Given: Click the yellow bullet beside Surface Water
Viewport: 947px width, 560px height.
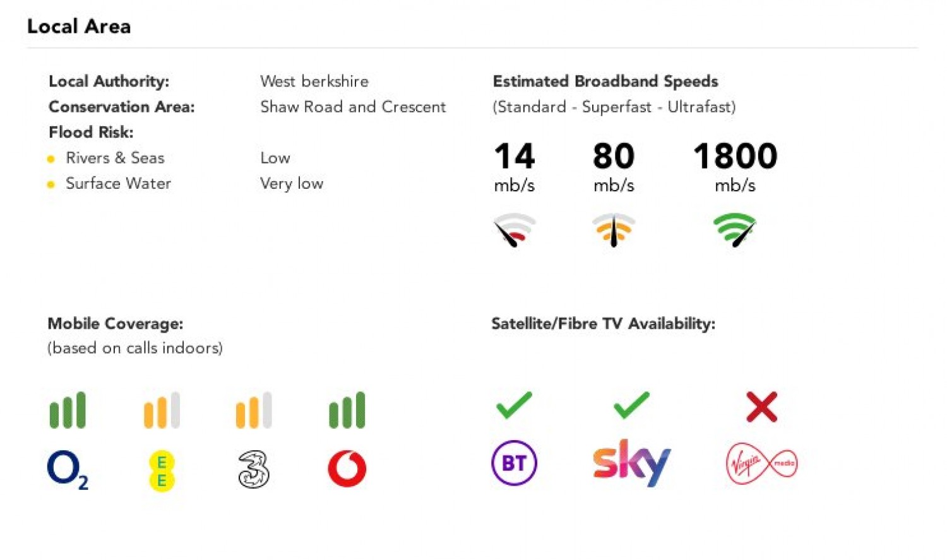Looking at the screenshot, I should pos(51,184).
